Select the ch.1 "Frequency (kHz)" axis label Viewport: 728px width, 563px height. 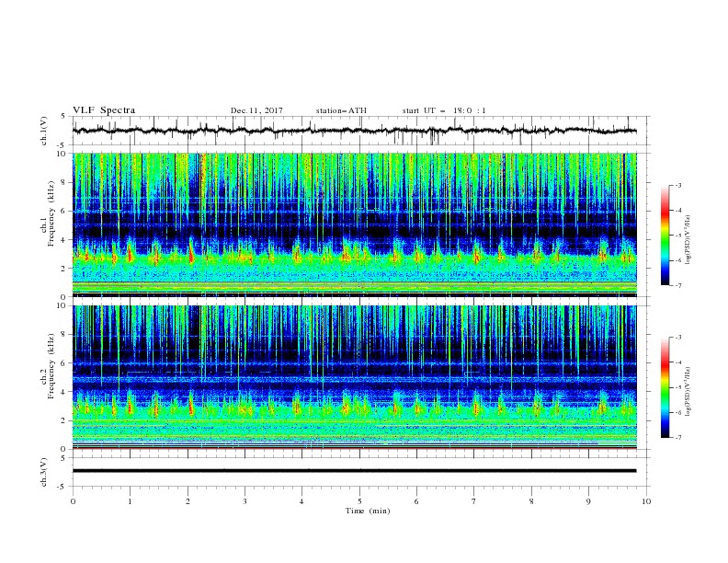(x=51, y=213)
